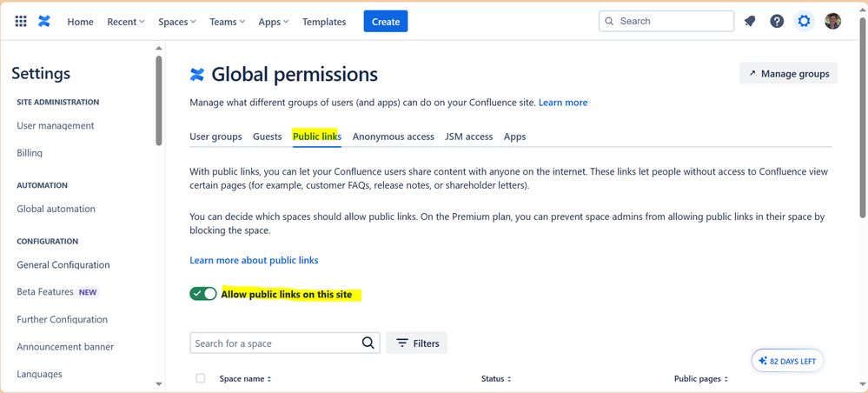The image size is (868, 393).
Task: Open General Configuration in the sidebar
Action: [x=63, y=265]
